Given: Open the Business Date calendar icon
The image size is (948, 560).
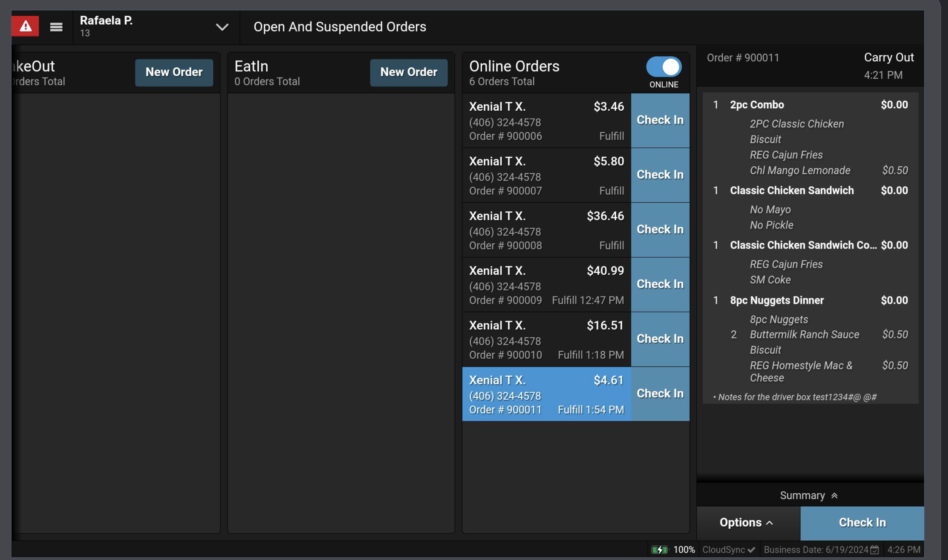Looking at the screenshot, I should tap(875, 550).
